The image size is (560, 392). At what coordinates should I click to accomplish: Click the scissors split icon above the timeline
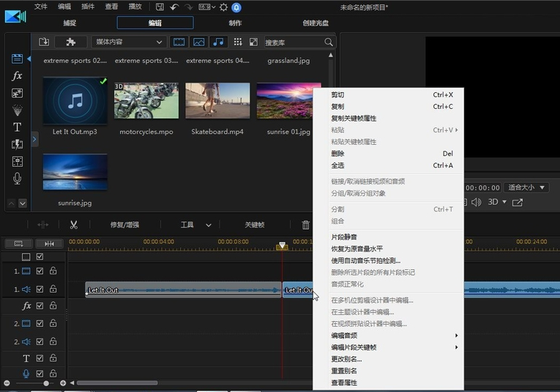click(74, 225)
